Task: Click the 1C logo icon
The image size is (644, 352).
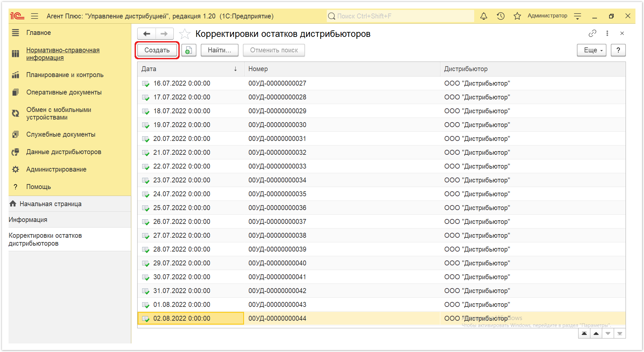Action: (x=17, y=16)
